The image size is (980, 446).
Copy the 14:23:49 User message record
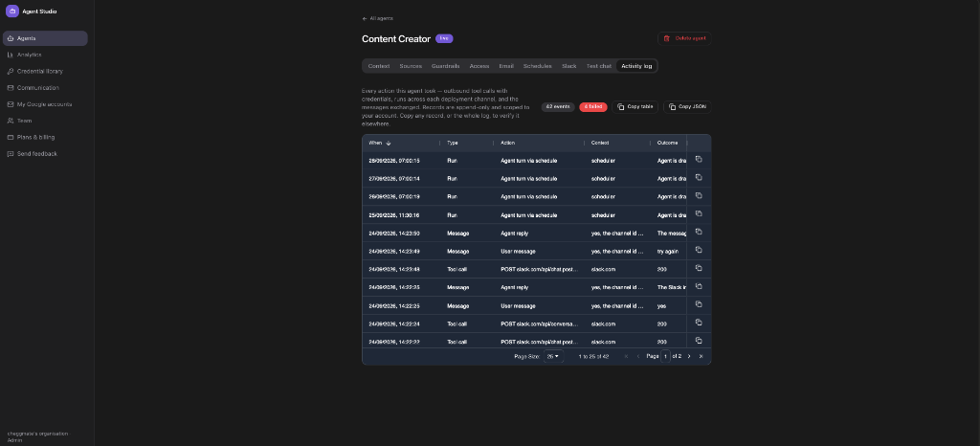pos(699,250)
